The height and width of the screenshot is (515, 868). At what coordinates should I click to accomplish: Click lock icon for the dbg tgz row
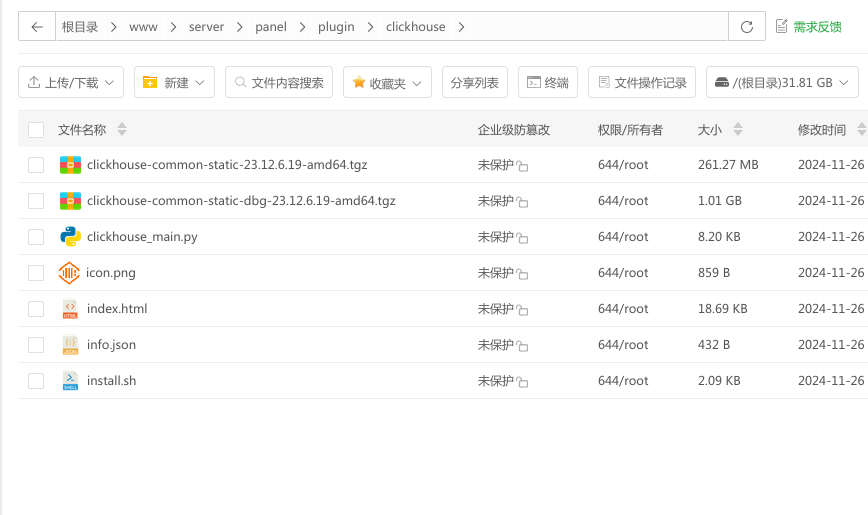522,202
